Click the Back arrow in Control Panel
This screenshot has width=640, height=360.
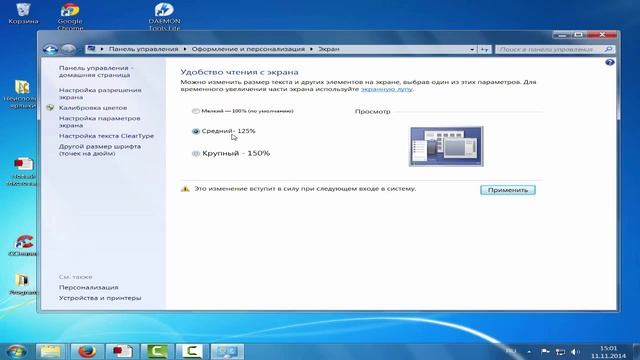pos(50,49)
